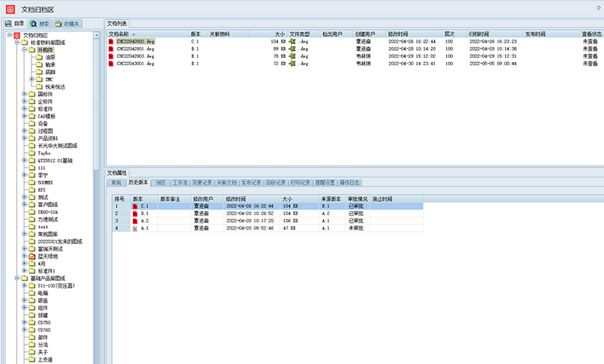Switch to the 目录 tab in left panel

tap(15, 24)
